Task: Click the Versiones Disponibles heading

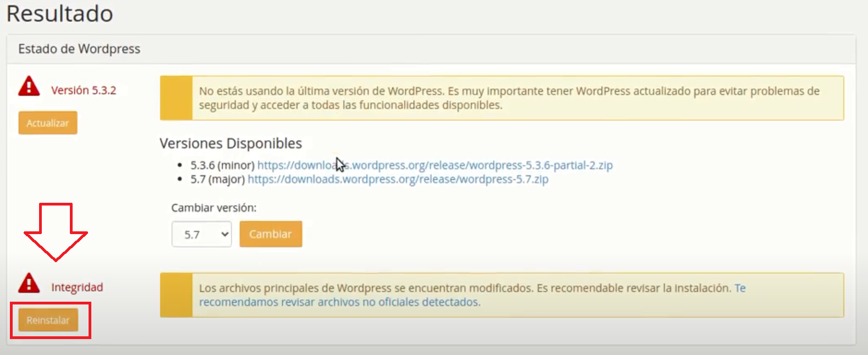Action: (x=230, y=143)
